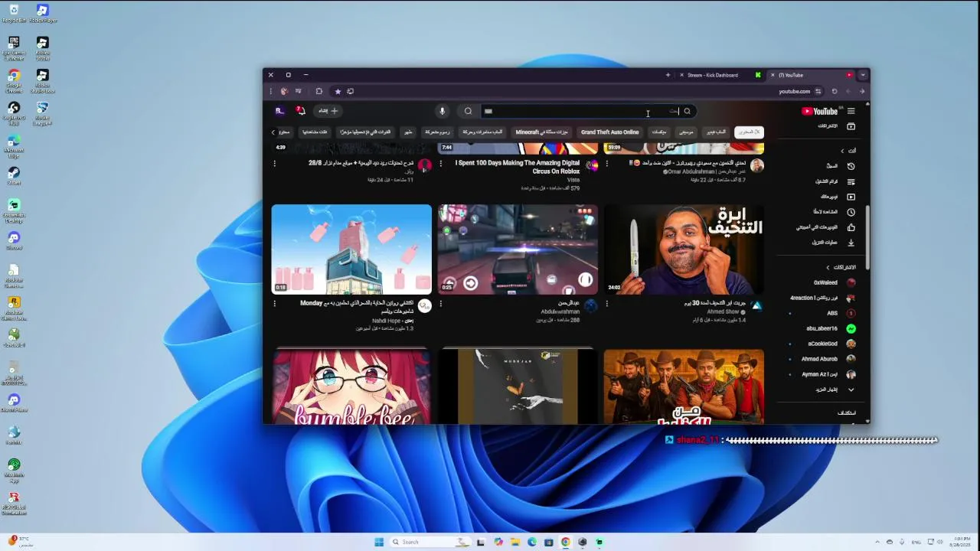Viewport: 980px width, 551px height.
Task: Click the YouTube logo
Action: [x=820, y=111]
